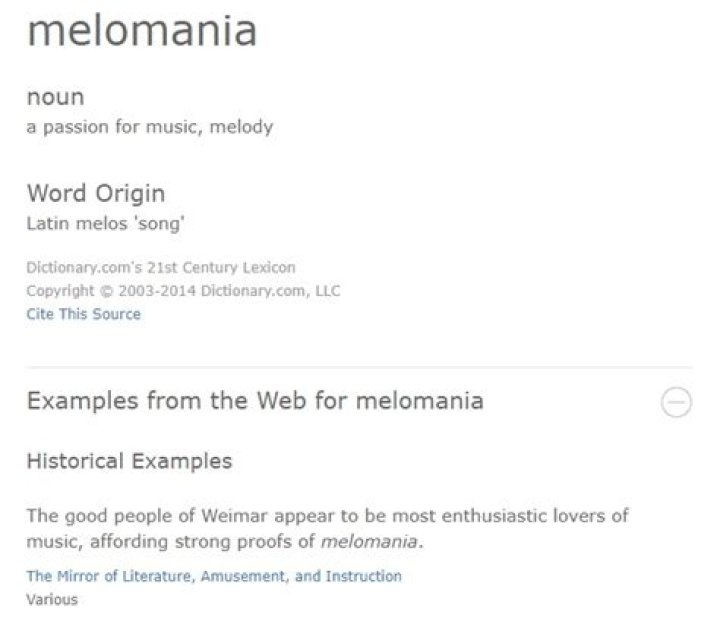
Task: Collapse the Examples from the Web section
Action: [x=676, y=403]
